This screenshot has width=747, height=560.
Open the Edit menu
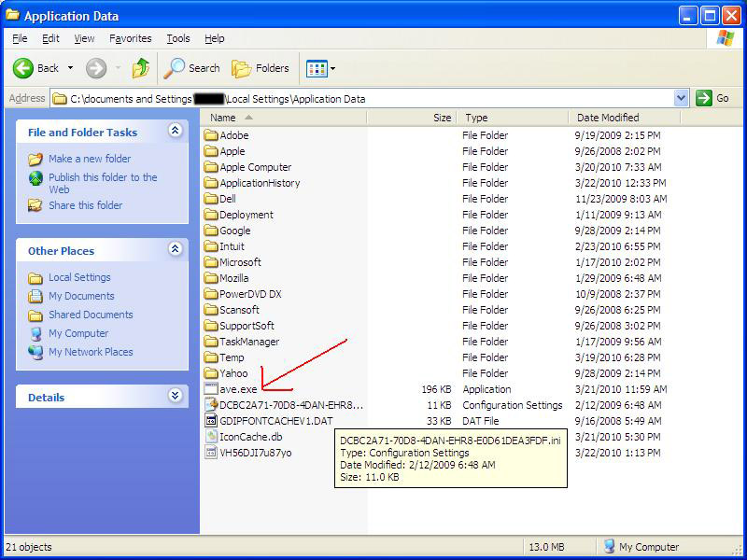50,38
